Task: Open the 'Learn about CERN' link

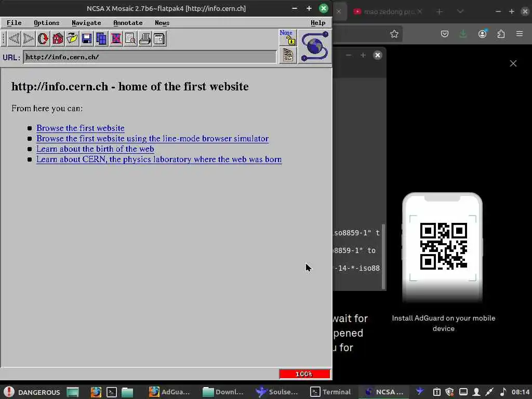Action: [159, 159]
